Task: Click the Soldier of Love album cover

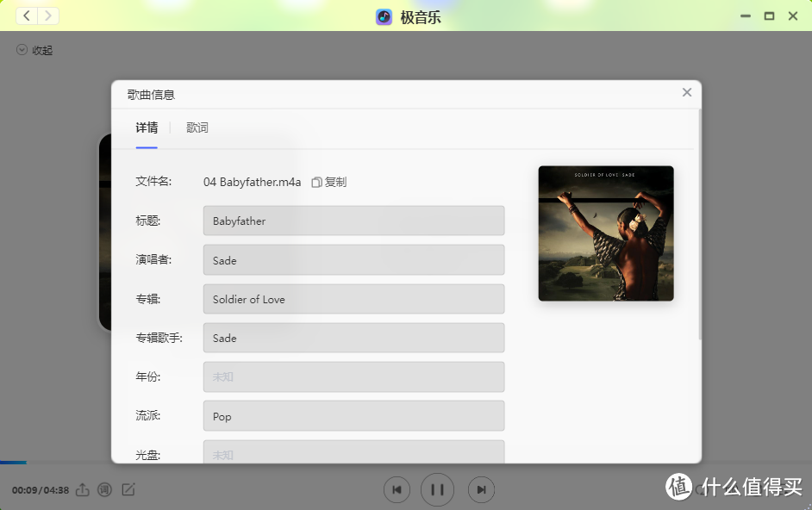Action: (606, 233)
